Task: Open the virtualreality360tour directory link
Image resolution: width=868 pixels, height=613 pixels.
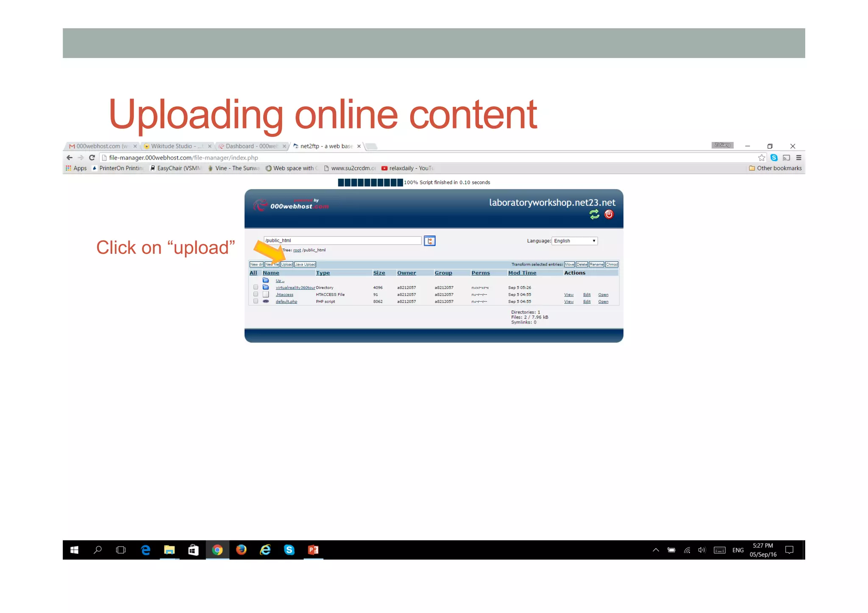Action: coord(295,288)
